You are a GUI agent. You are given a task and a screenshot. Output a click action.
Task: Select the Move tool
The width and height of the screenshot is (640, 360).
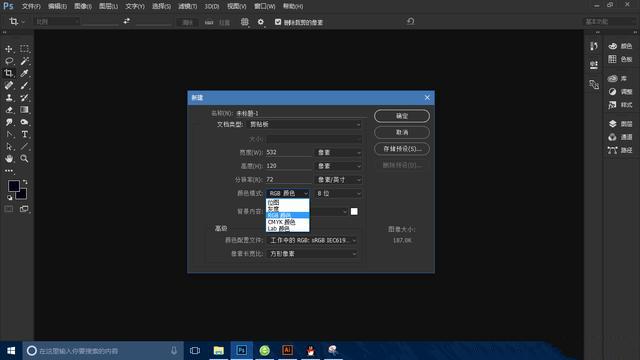[9, 49]
